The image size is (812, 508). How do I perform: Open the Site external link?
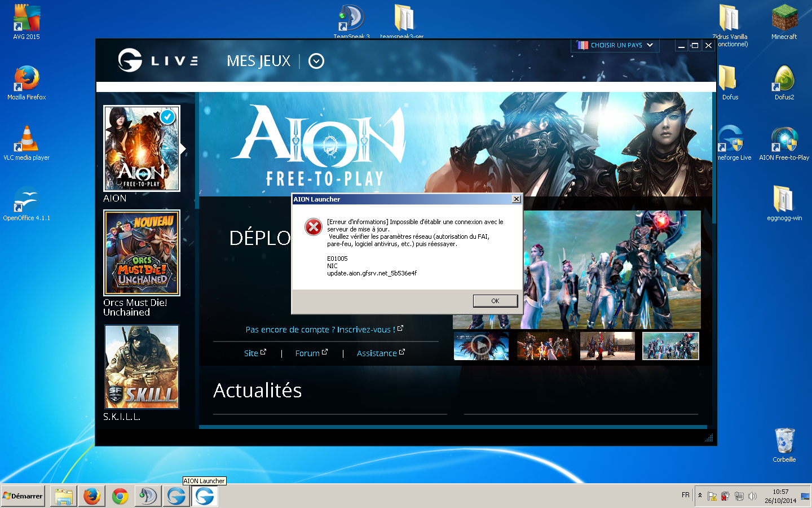click(x=255, y=353)
